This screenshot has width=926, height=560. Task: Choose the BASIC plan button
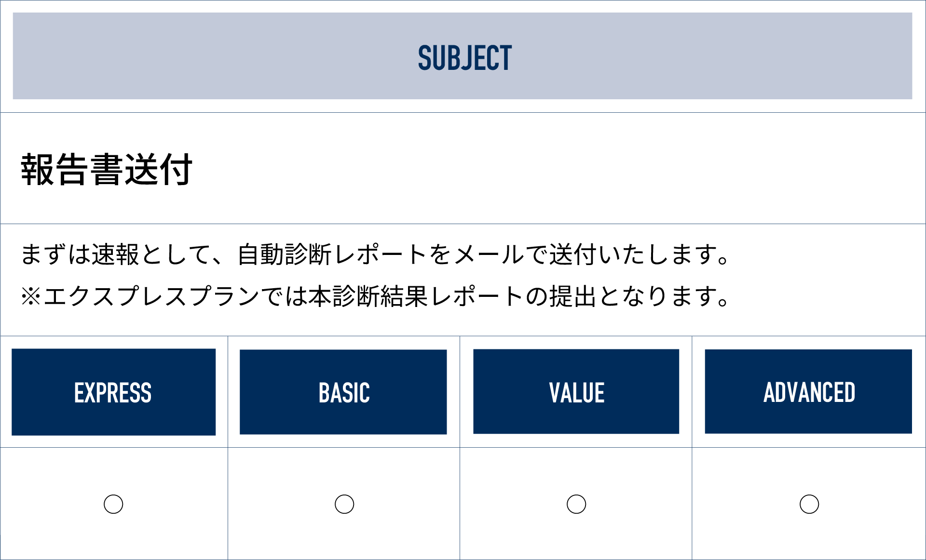pyautogui.click(x=343, y=392)
